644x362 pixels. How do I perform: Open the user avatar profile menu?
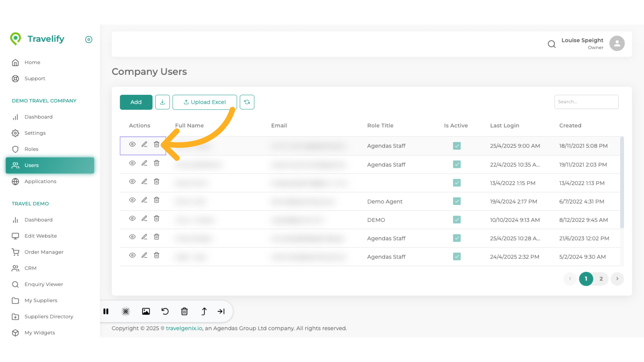pos(617,44)
